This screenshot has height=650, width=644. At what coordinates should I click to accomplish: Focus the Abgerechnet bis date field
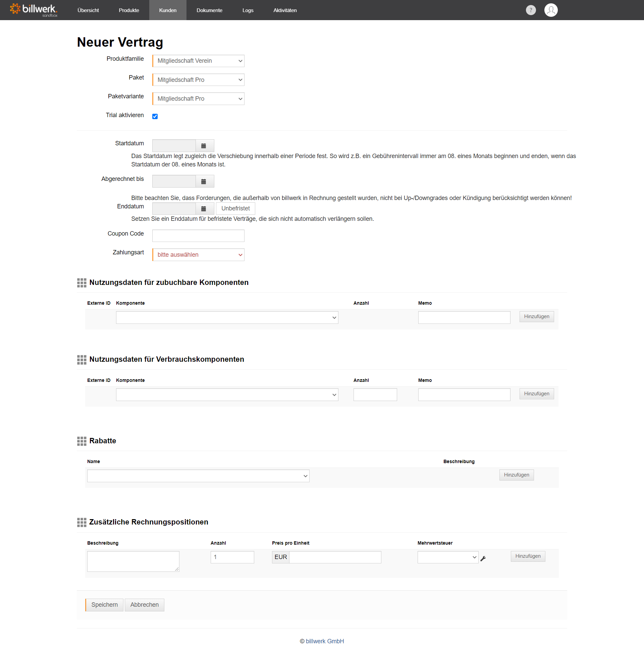tap(174, 181)
